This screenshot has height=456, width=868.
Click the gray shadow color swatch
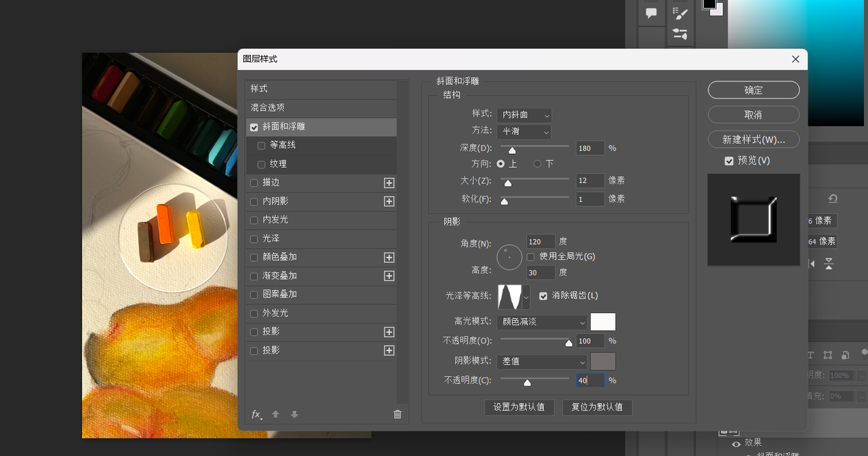(x=604, y=362)
